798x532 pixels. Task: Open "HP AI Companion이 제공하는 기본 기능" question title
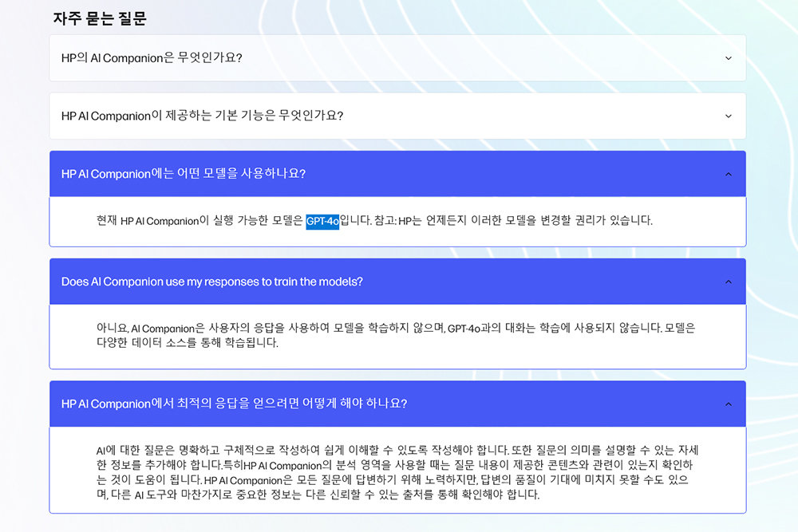[x=202, y=116]
